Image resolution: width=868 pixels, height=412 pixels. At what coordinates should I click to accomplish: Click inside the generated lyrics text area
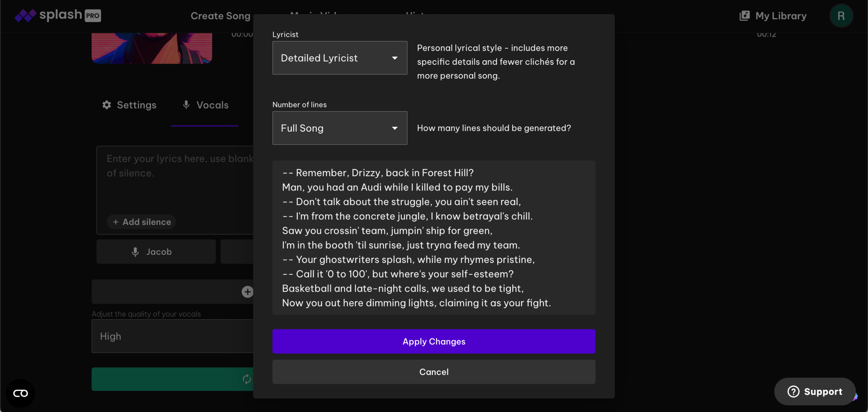tap(434, 238)
